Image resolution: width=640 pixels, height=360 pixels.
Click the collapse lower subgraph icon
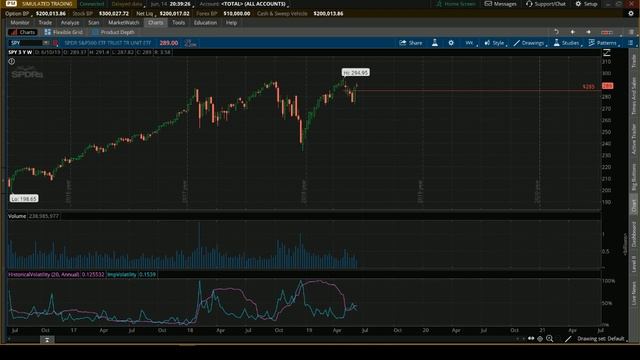coord(47,339)
